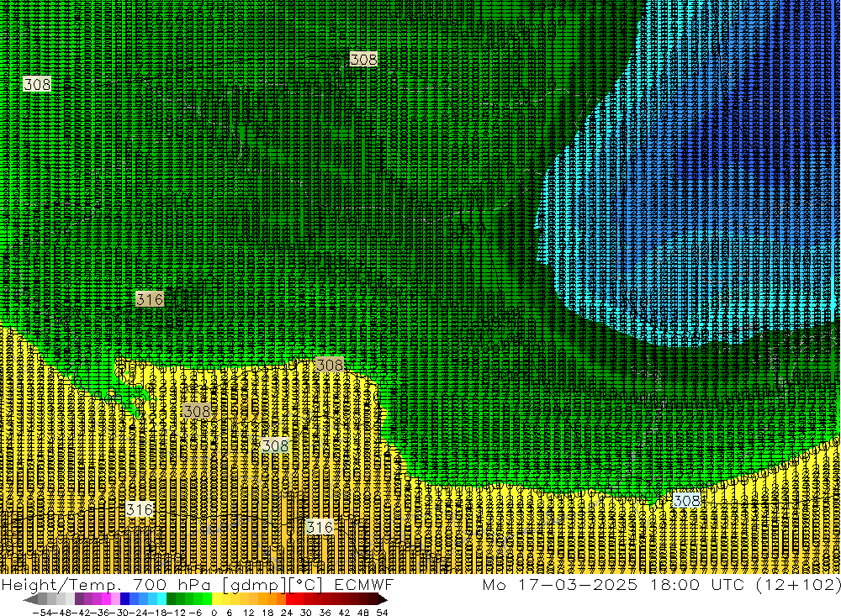Click the gray left arrow end of the color scale
Image resolution: width=841 pixels, height=616 pixels.
tap(30, 599)
